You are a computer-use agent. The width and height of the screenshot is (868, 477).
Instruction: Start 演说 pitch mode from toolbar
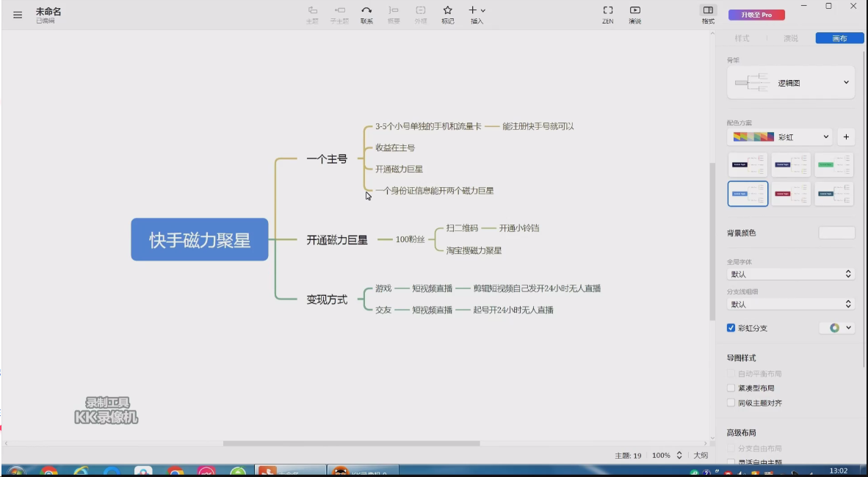coord(635,10)
